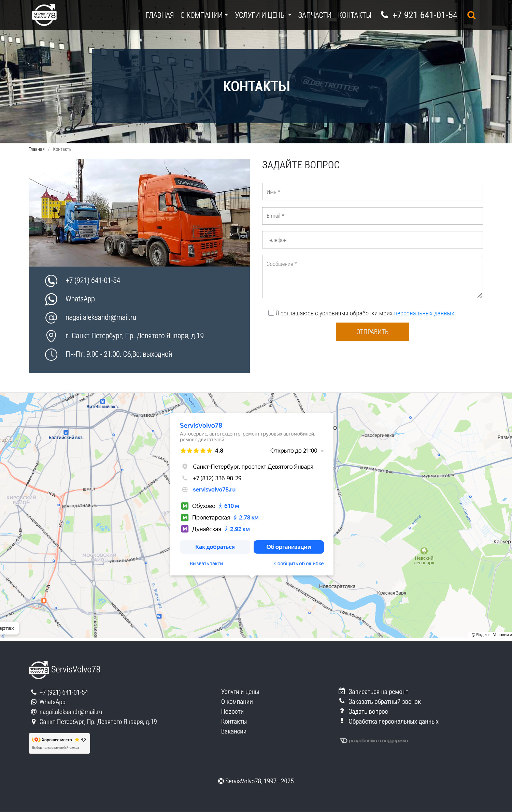Viewport: 512px width, 812px height.
Task: Click the Яндекс copyright link on map
Action: [x=481, y=635]
